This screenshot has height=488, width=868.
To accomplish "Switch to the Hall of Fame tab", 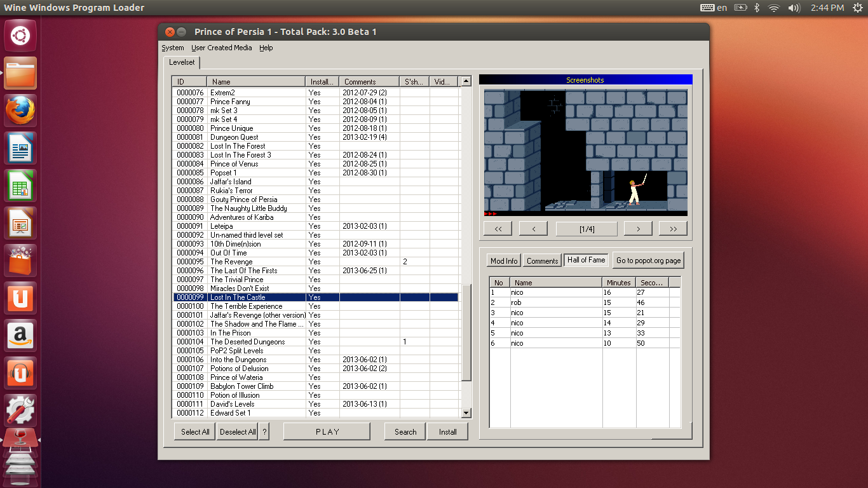I will [x=586, y=260].
